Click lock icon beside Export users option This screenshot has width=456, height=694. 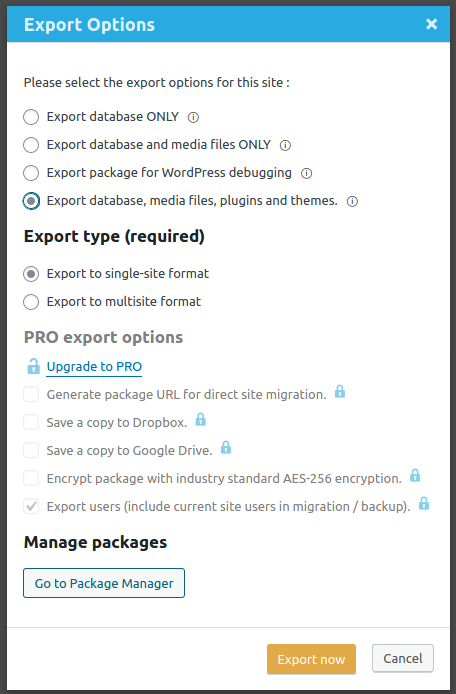424,503
